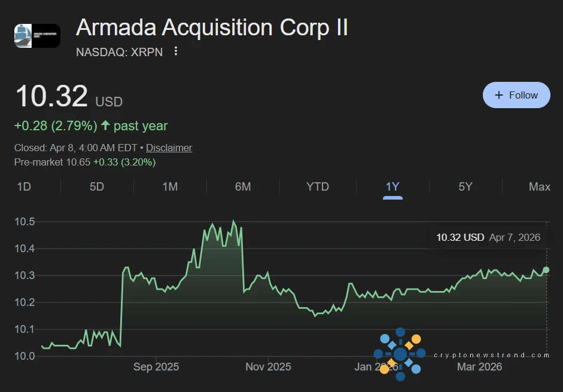Screen dimensions: 563x392
Task: Switch to the 1D range tab
Action: (x=24, y=186)
